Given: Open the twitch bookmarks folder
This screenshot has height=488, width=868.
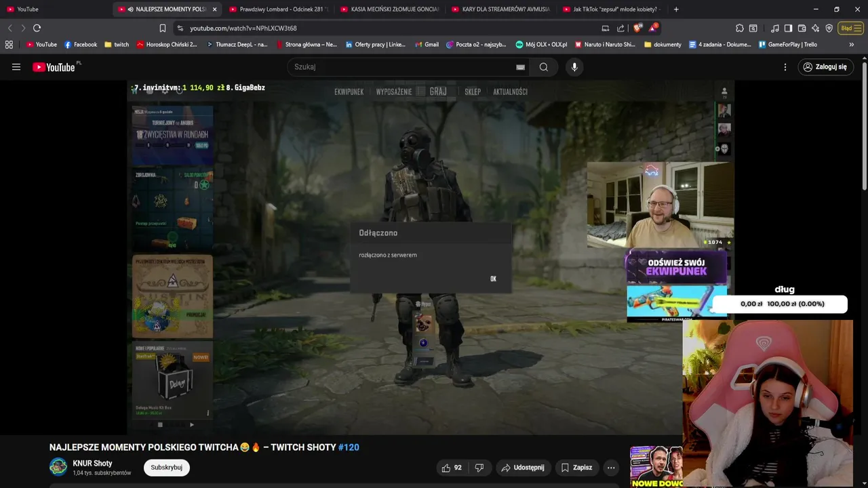Looking at the screenshot, I should pyautogui.click(x=117, y=45).
